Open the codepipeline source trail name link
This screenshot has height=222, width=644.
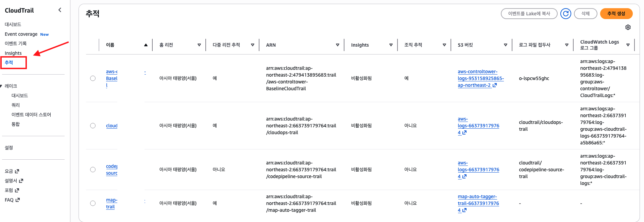click(x=112, y=170)
